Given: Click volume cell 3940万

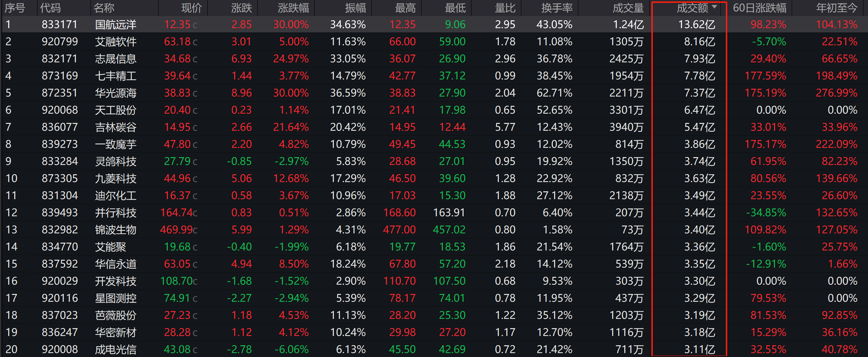Looking at the screenshot, I should [626, 127].
